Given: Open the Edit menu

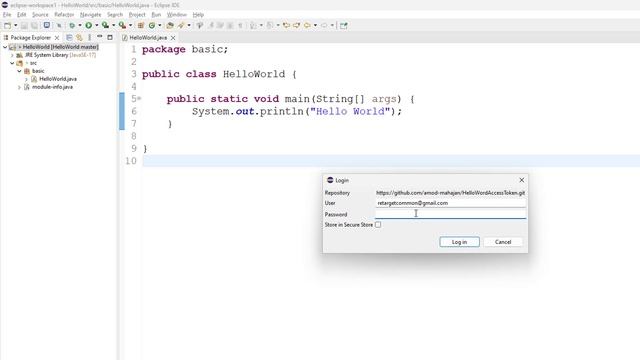Looking at the screenshot, I should point(22,15).
